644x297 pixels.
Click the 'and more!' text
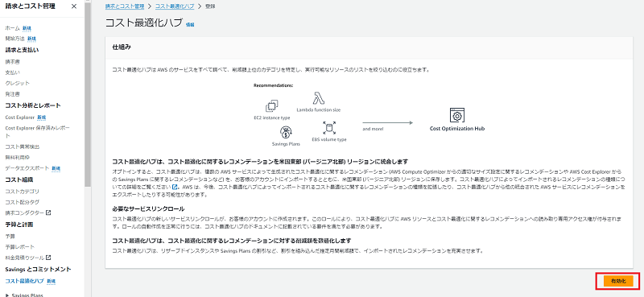(373, 129)
